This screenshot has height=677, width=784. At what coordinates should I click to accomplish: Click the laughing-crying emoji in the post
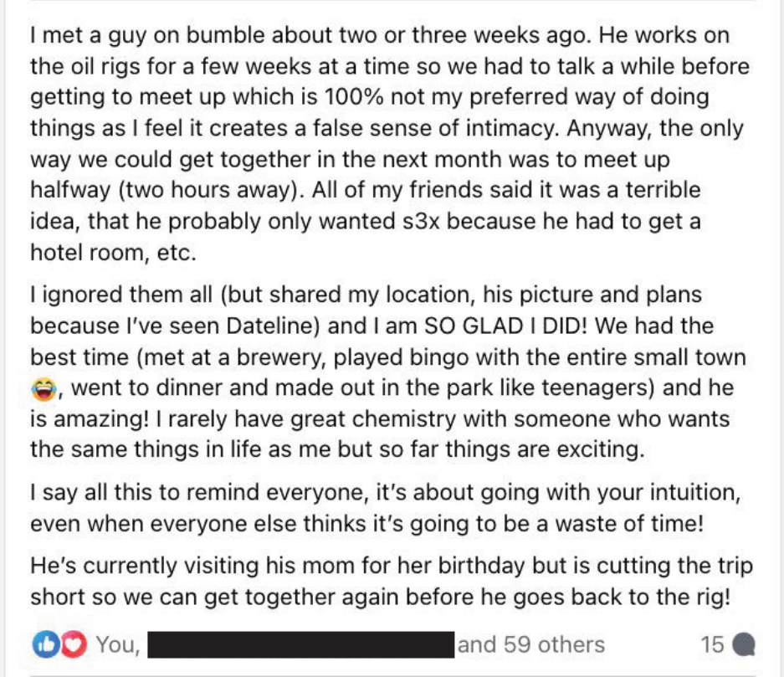[44, 389]
